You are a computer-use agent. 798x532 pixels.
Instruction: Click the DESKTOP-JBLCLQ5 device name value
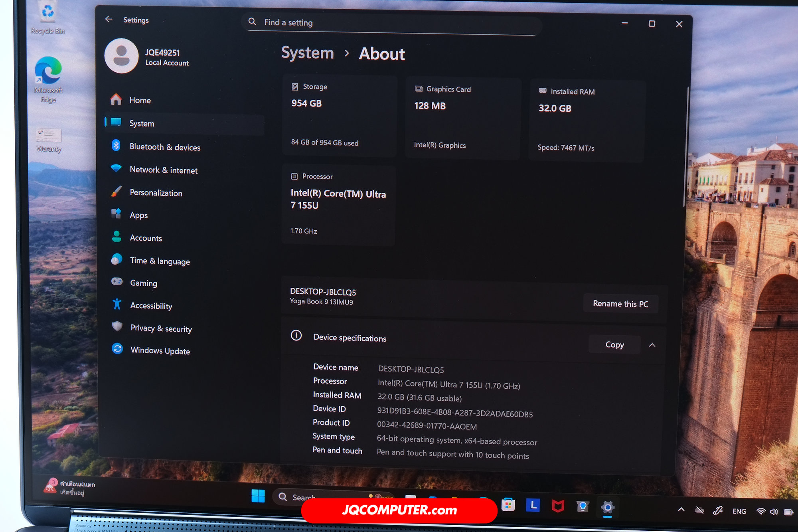tap(411, 369)
